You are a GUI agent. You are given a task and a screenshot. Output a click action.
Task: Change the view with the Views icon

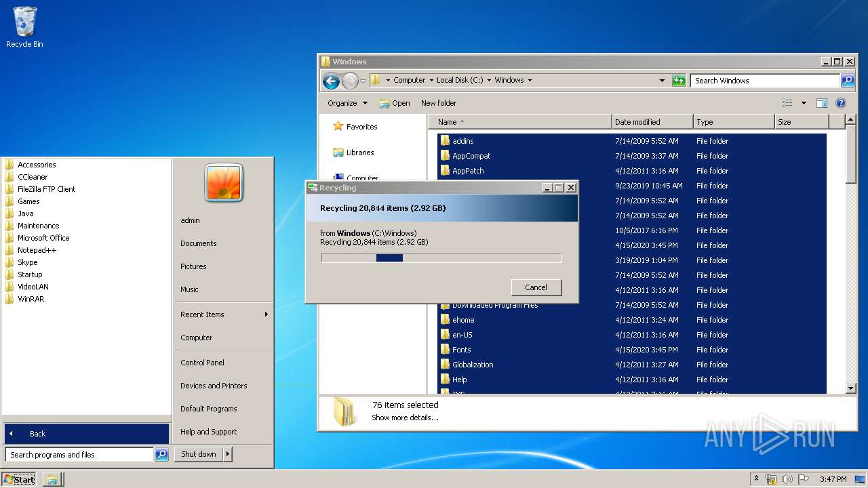point(787,103)
